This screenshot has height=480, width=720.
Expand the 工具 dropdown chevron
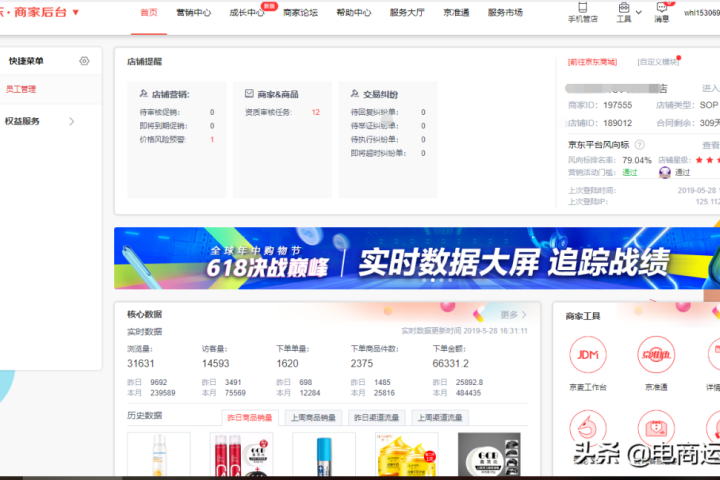pyautogui.click(x=638, y=12)
